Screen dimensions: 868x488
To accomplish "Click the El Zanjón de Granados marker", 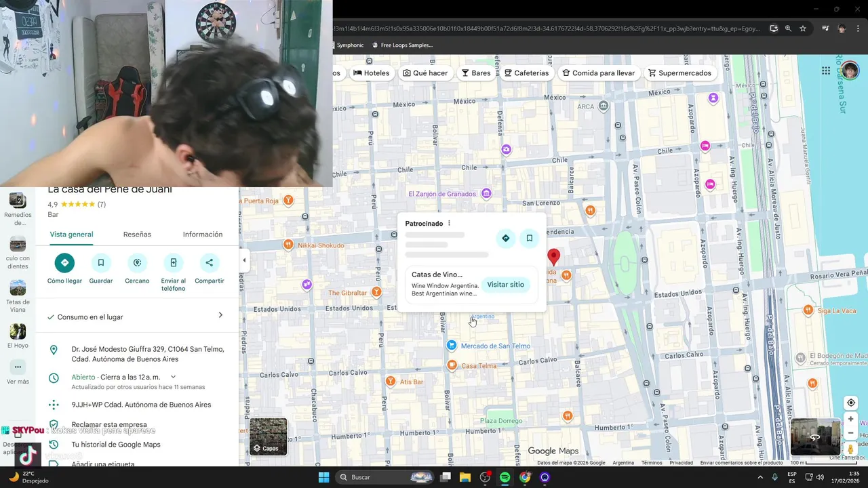I will pos(486,194).
